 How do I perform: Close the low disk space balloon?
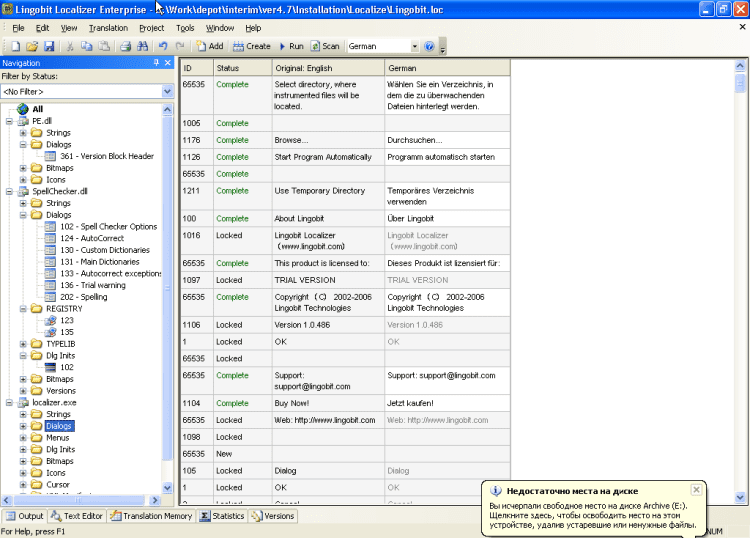(696, 490)
